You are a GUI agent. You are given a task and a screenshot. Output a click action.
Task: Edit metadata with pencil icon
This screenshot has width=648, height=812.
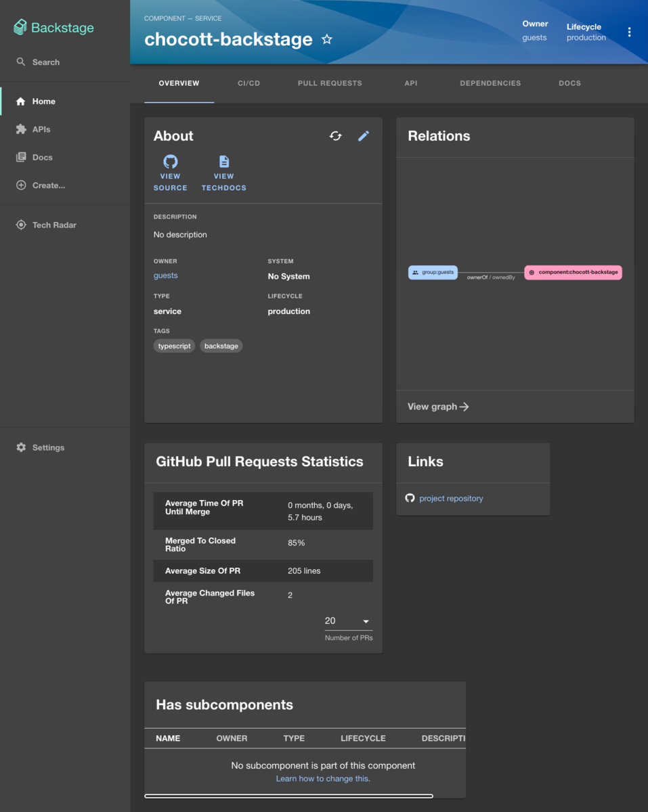coord(364,136)
